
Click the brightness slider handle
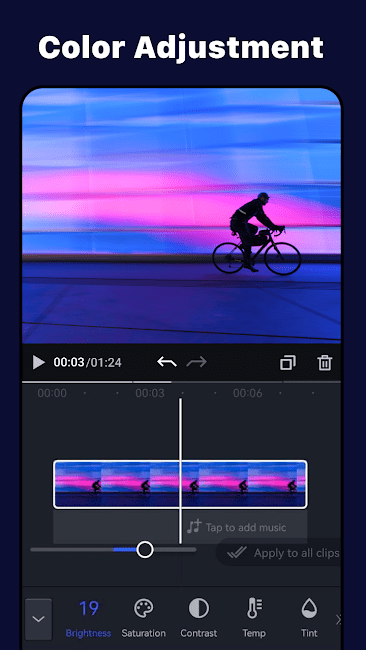point(145,550)
